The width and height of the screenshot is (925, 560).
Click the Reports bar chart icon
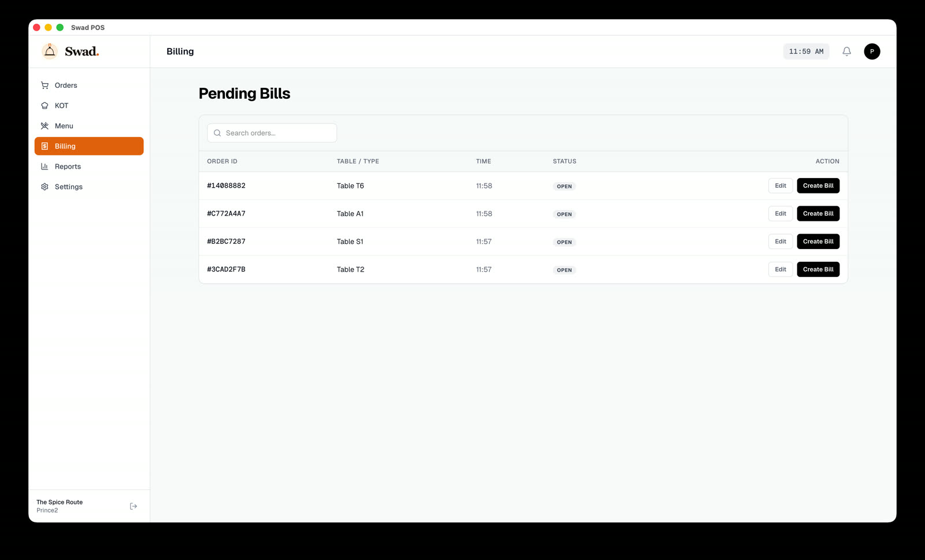click(45, 166)
